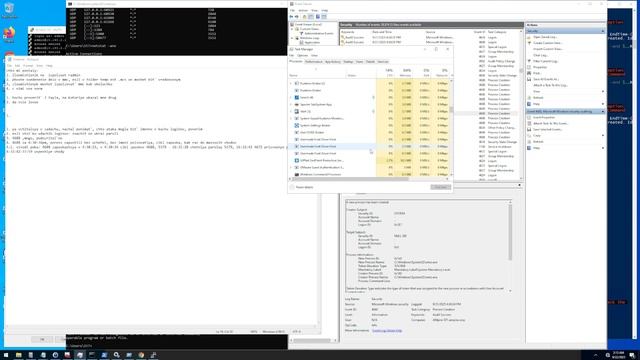Open Windows Start button on taskbar
The height and width of the screenshot is (360, 640).
click(6, 355)
